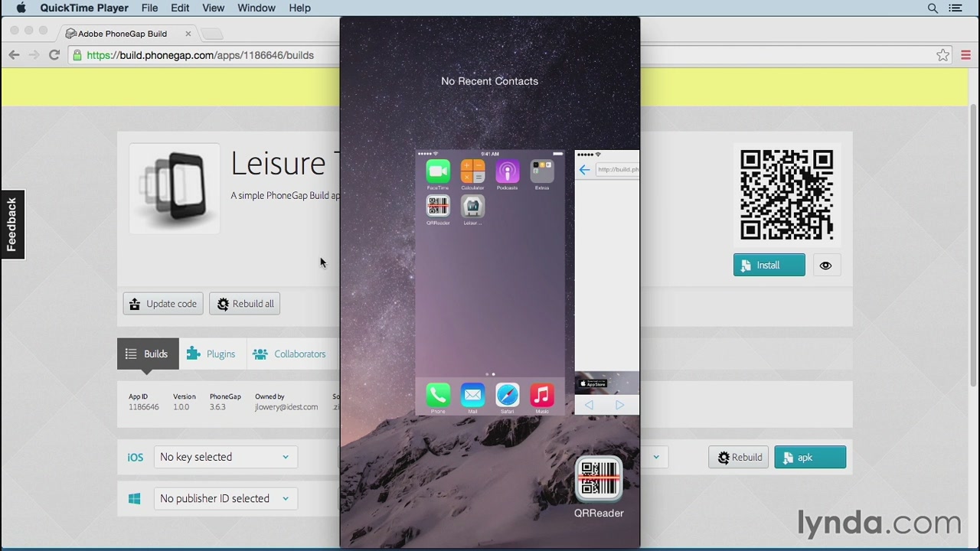This screenshot has height=551, width=980.
Task: Open FaceTime app icon on phone home screen
Action: click(x=438, y=171)
